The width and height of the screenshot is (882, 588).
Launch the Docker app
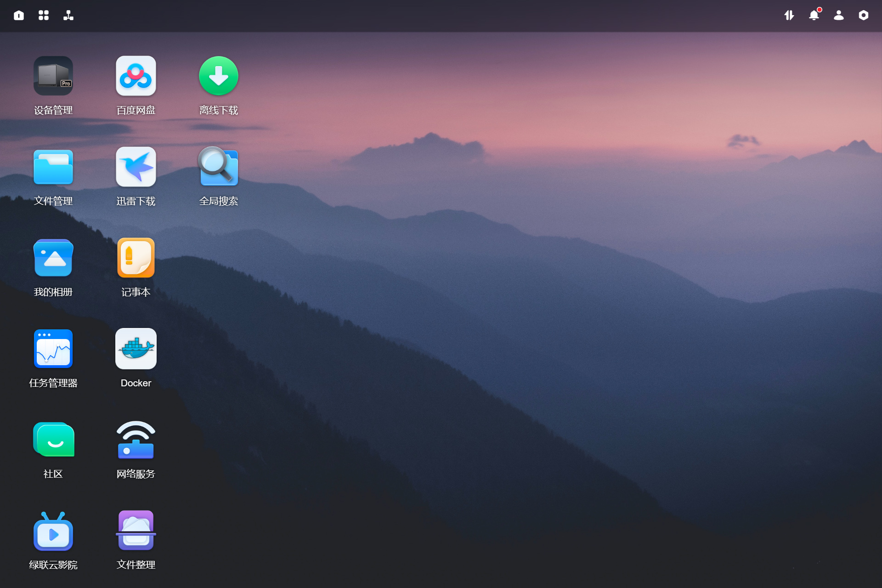coord(136,349)
